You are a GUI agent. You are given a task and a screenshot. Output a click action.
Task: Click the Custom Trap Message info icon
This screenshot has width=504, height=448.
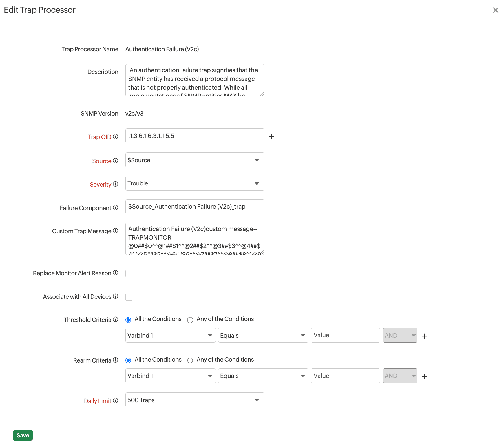tap(116, 231)
